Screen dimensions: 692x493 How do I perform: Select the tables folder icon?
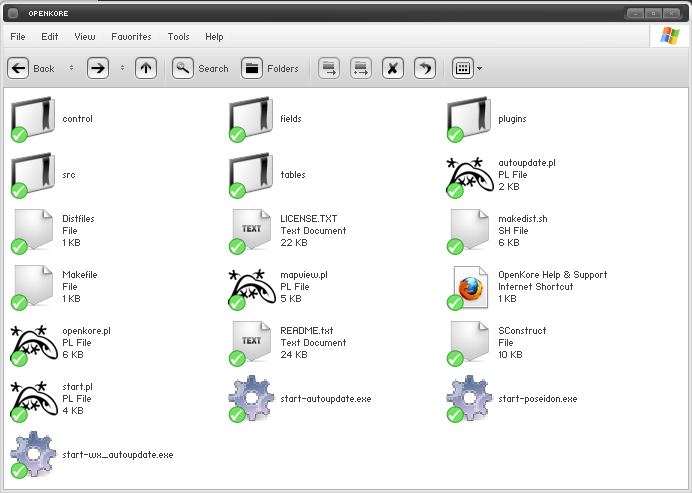click(251, 175)
